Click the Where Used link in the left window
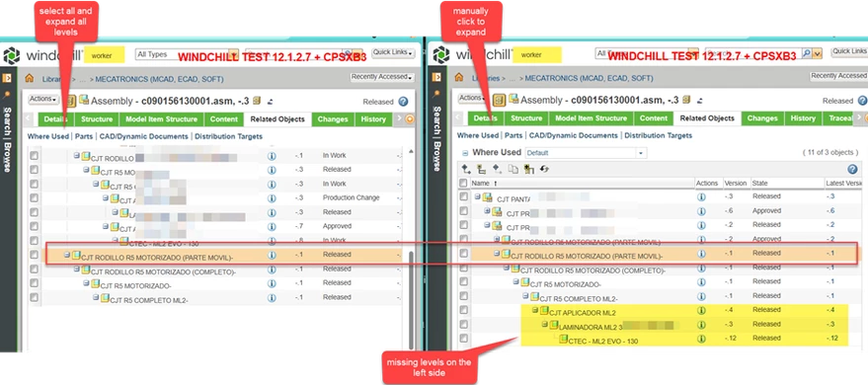 click(48, 136)
